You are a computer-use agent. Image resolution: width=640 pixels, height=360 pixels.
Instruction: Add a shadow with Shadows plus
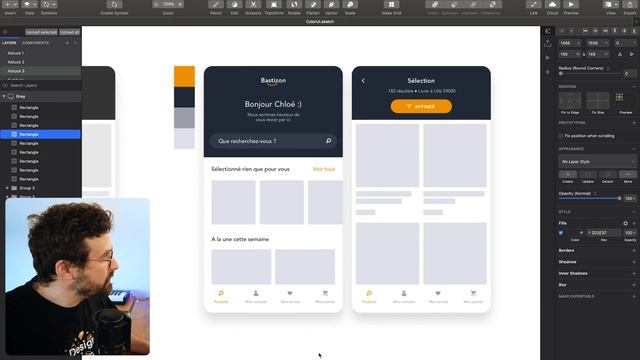point(634,262)
